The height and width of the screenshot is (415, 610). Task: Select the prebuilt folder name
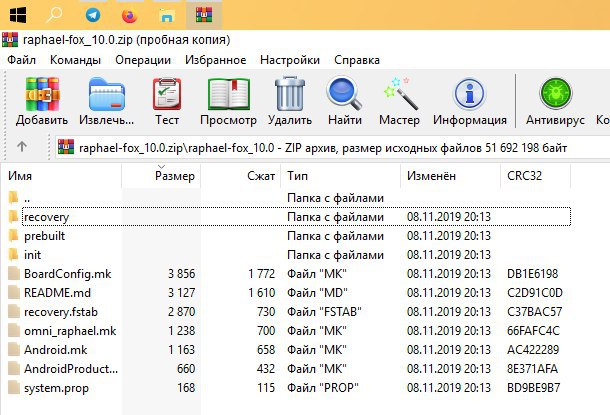click(44, 236)
